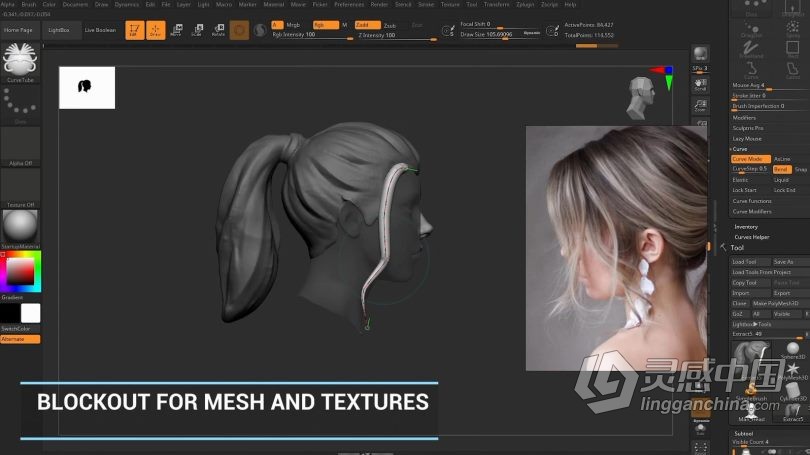Adjust the Z Intensity slider
The image size is (810, 455).
(x=396, y=36)
